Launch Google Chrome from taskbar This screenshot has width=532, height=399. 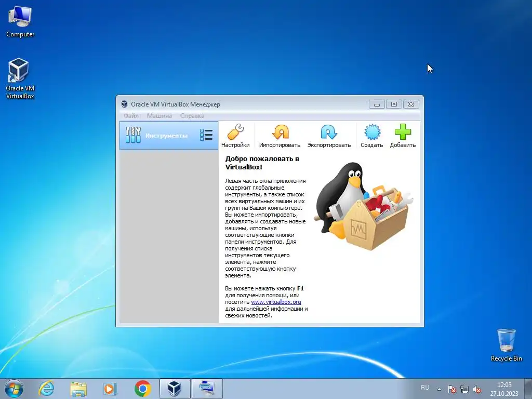pyautogui.click(x=142, y=389)
